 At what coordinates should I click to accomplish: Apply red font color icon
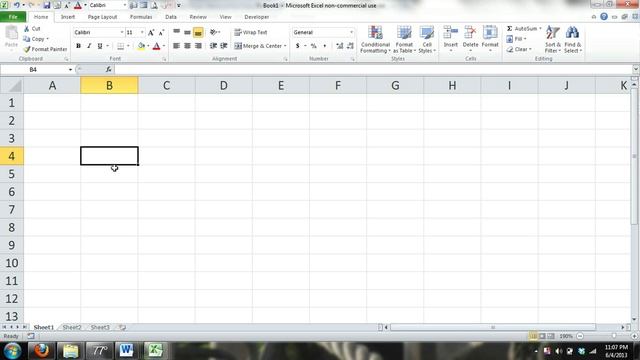click(x=156, y=46)
